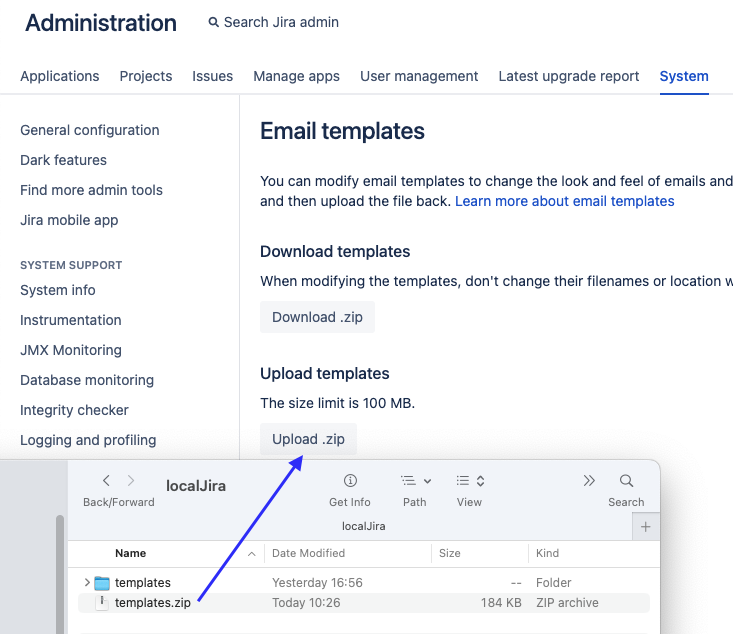Screen dimensions: 733x634
Task: Open Integrity checker page
Action: click(74, 410)
